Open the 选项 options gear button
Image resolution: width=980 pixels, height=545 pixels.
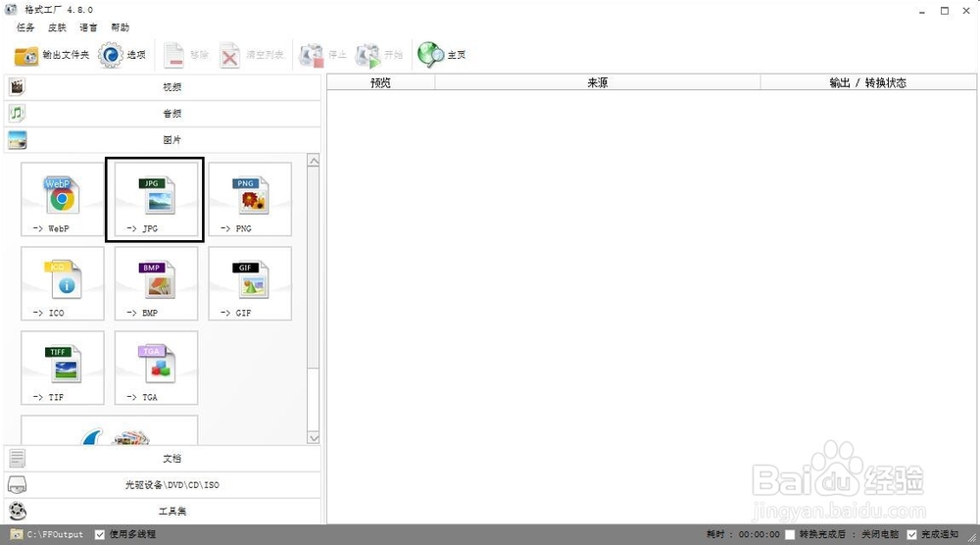(x=122, y=55)
